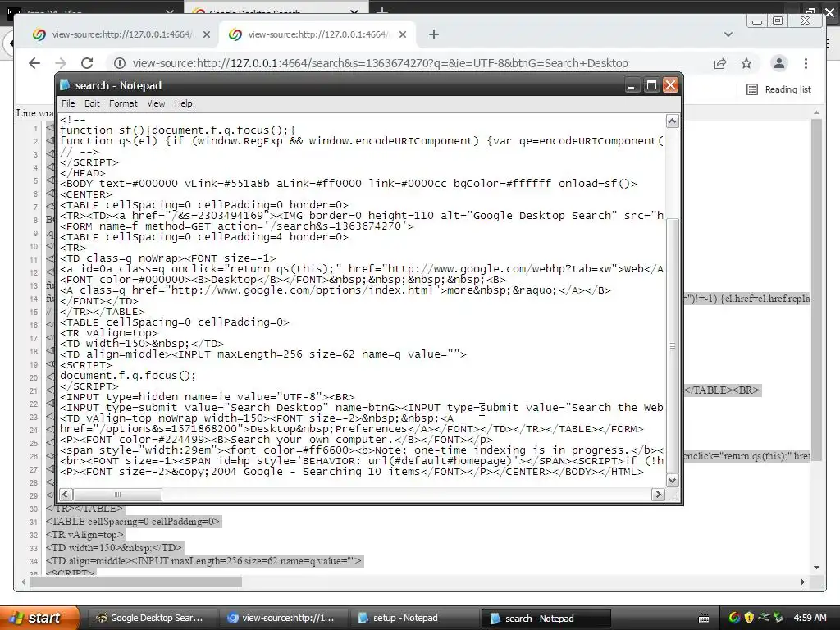Close the second view-source tab
This screenshot has width=840, height=630.
(403, 34)
